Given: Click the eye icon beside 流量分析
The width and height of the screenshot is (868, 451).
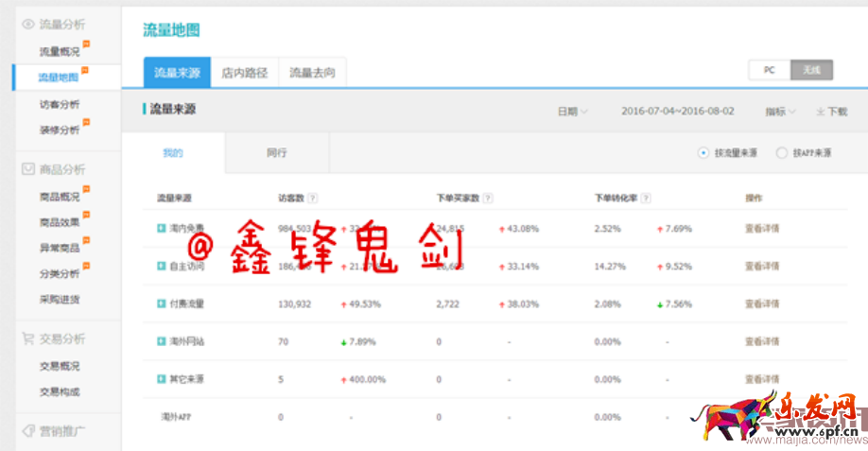Looking at the screenshot, I should (x=28, y=24).
